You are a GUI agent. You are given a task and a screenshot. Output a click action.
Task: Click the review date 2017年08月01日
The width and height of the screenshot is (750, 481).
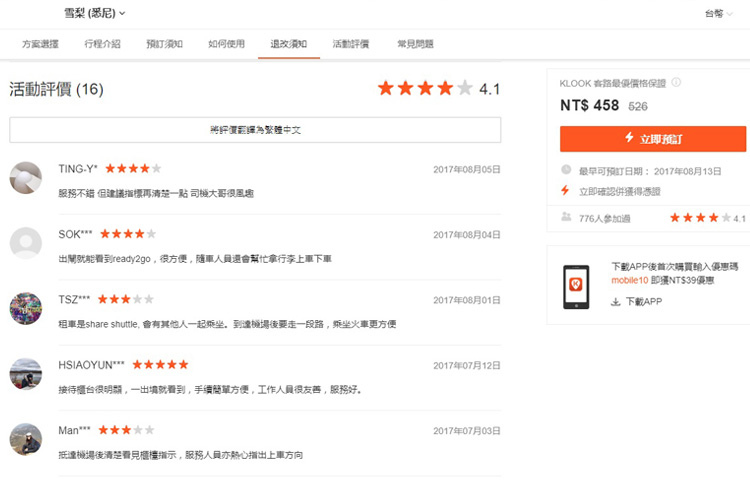pos(467,300)
